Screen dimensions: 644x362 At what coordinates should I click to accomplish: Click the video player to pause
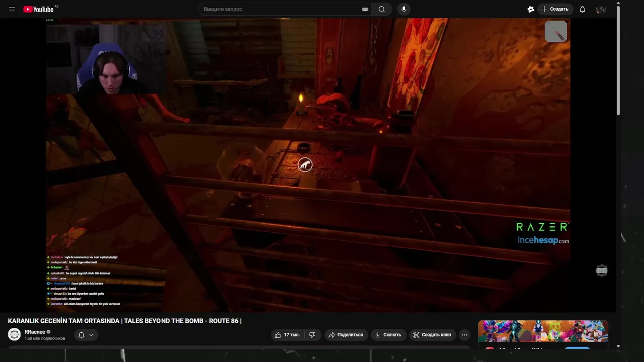(x=308, y=165)
